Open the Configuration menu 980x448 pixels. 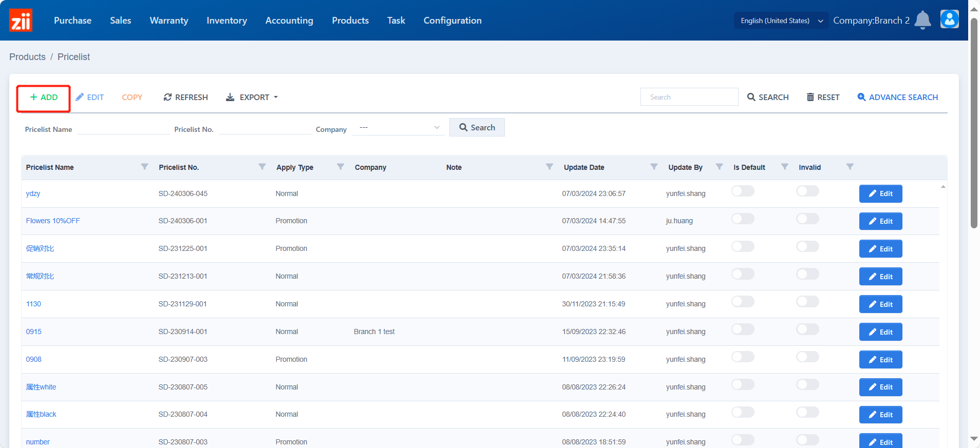pyautogui.click(x=453, y=21)
